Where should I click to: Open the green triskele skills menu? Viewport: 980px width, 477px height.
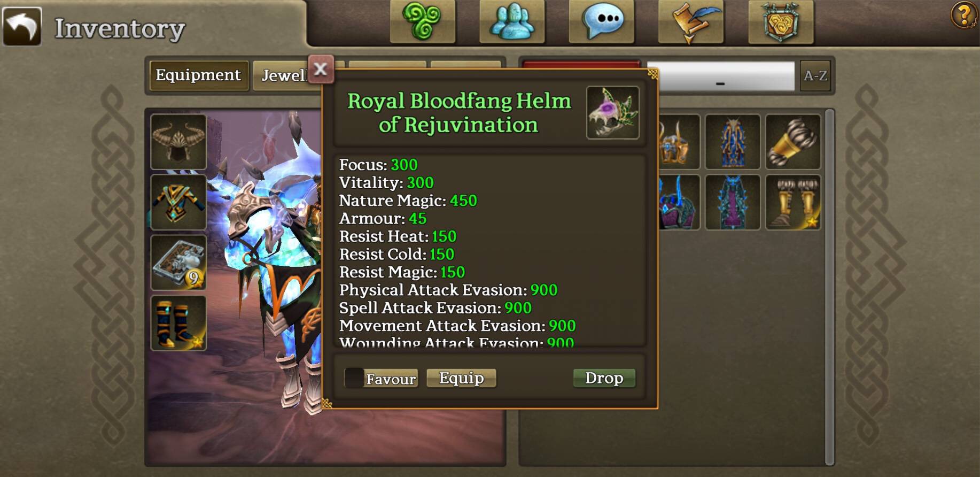point(423,21)
